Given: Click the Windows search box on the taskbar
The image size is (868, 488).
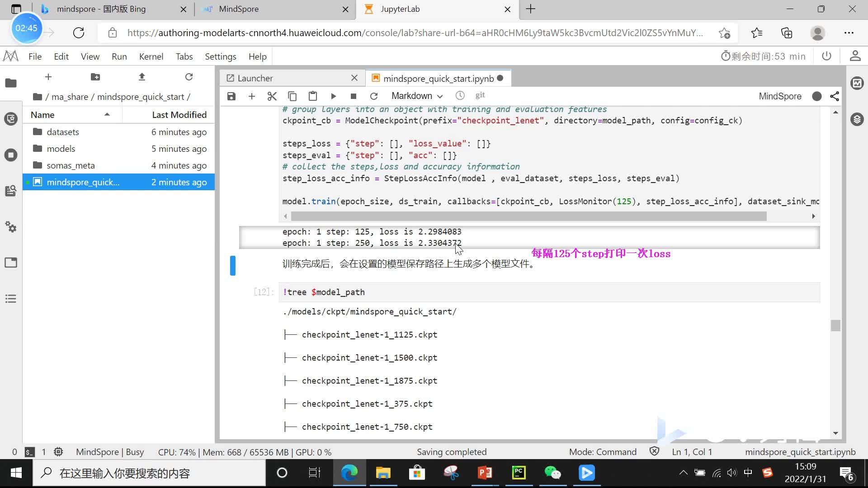Looking at the screenshot, I should pos(149,473).
